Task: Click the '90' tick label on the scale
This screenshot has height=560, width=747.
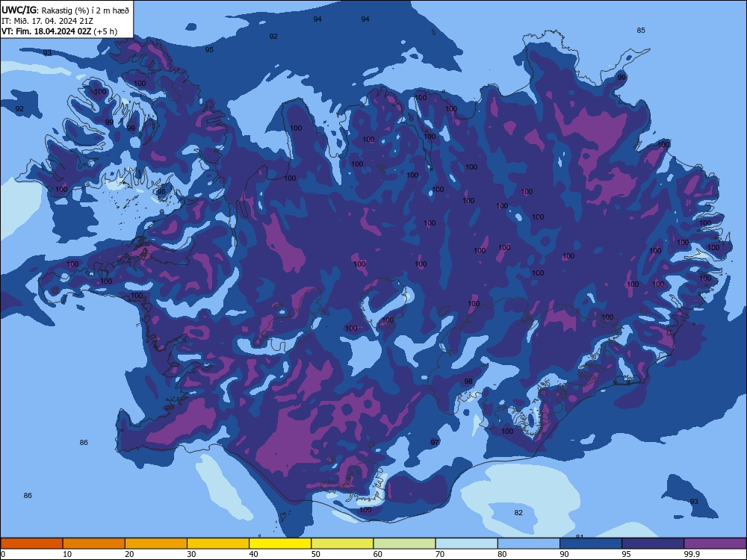Action: (x=564, y=554)
